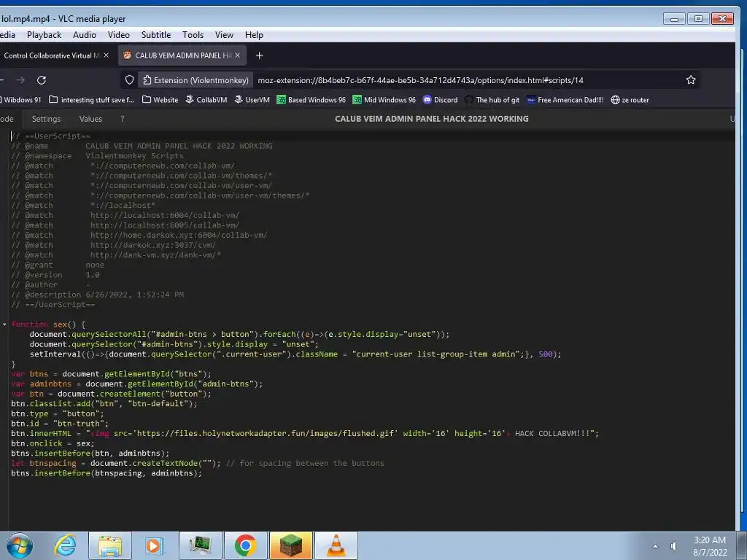
Task: Click the setInterval current-user code line
Action: (295, 354)
